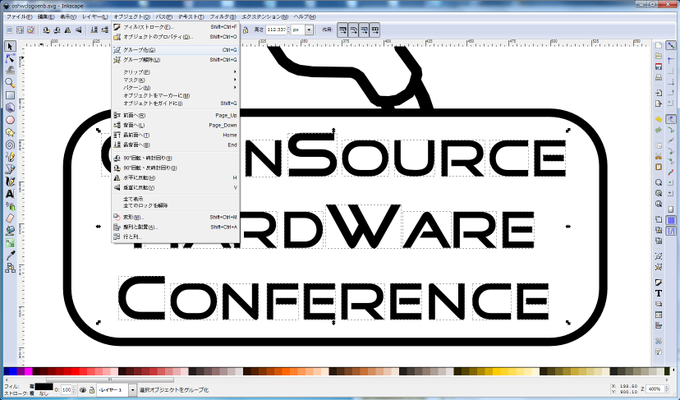Click the height value input field
680x400 pixels.
[x=275, y=30]
